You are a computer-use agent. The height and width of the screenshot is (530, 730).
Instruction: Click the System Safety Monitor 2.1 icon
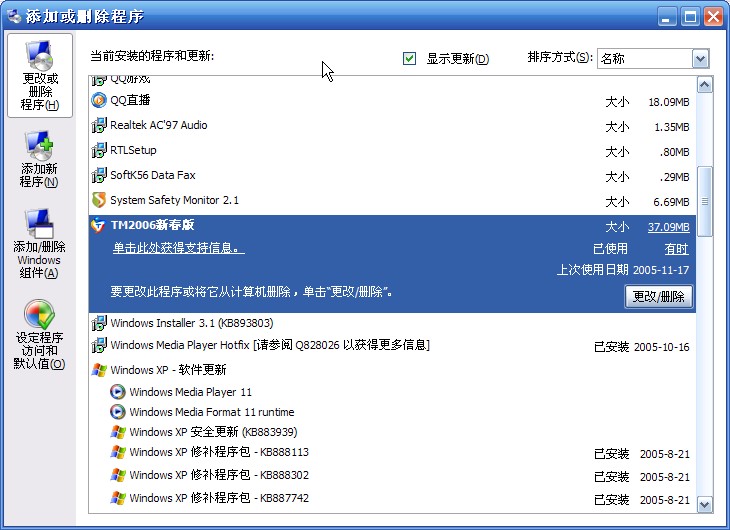(x=99, y=200)
